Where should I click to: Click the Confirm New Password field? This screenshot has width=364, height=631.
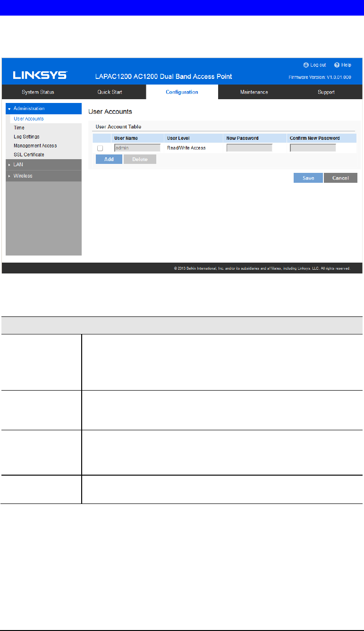click(x=313, y=148)
